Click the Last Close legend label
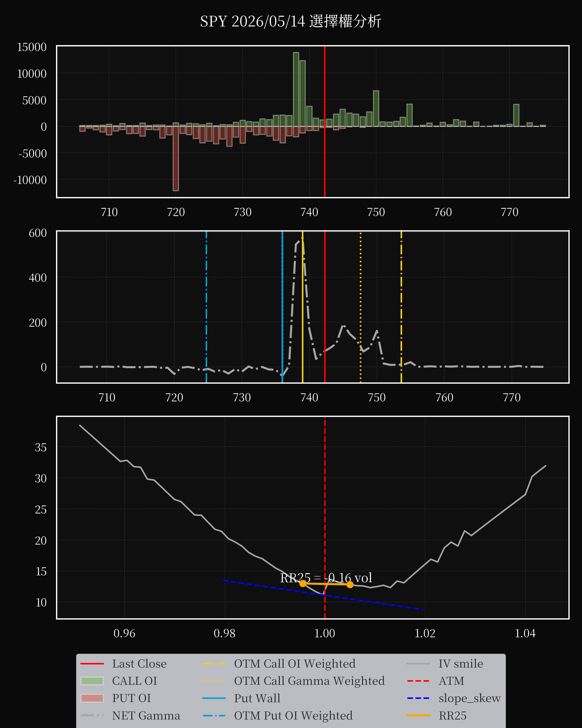 click(x=139, y=664)
